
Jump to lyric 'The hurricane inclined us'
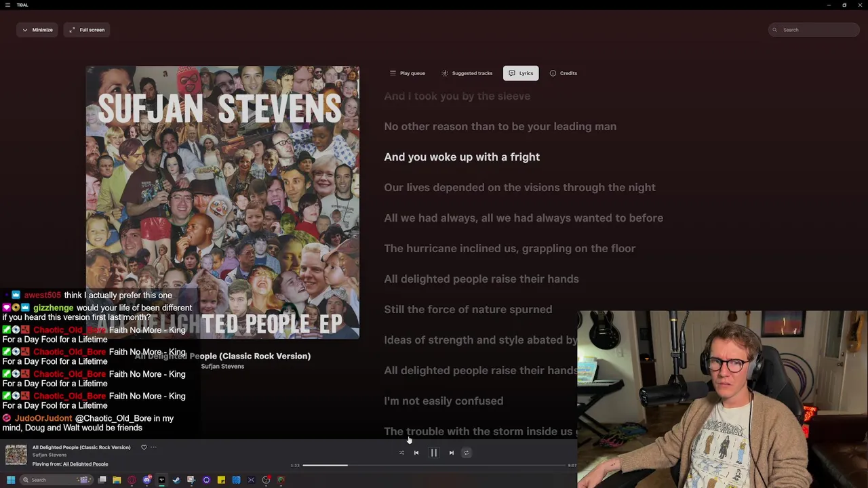[x=510, y=249]
